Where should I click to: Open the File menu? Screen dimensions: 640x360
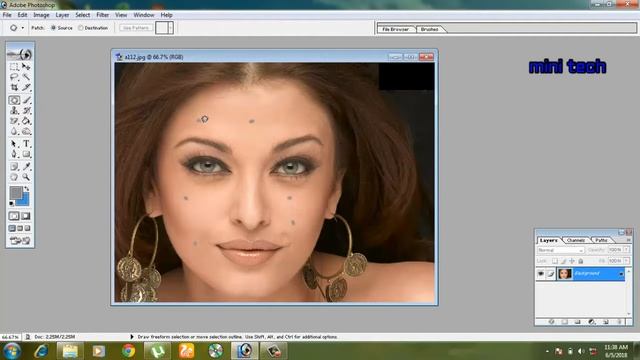tap(7, 15)
